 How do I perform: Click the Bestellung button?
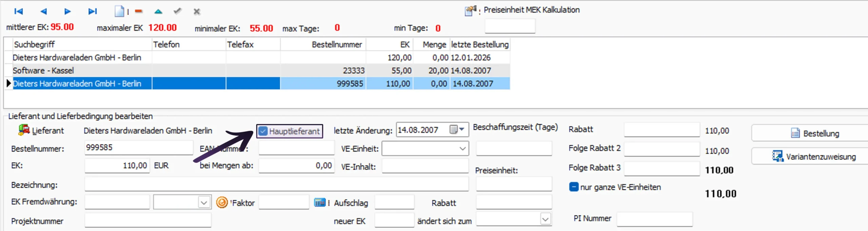click(814, 133)
